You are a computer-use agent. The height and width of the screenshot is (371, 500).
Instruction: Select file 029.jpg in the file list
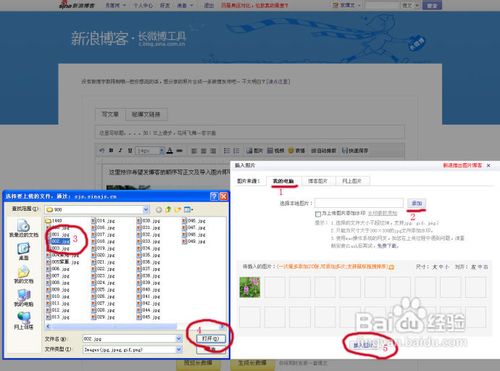click(x=103, y=317)
